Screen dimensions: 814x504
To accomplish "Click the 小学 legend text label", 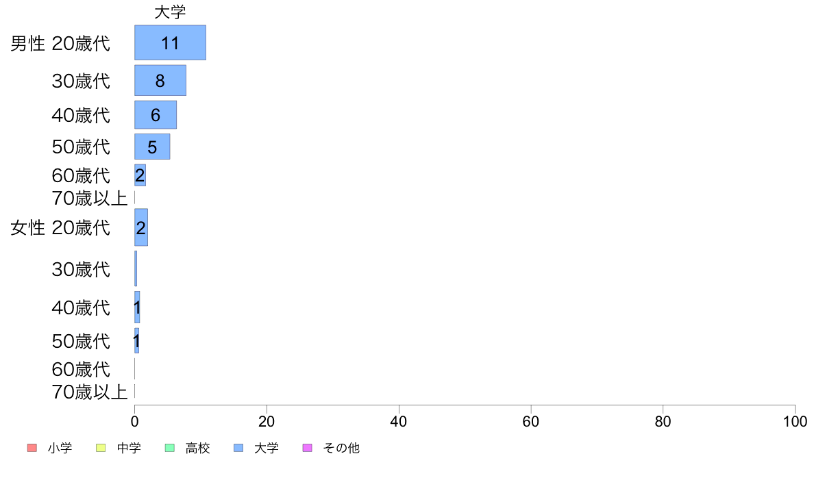I will 60,448.
